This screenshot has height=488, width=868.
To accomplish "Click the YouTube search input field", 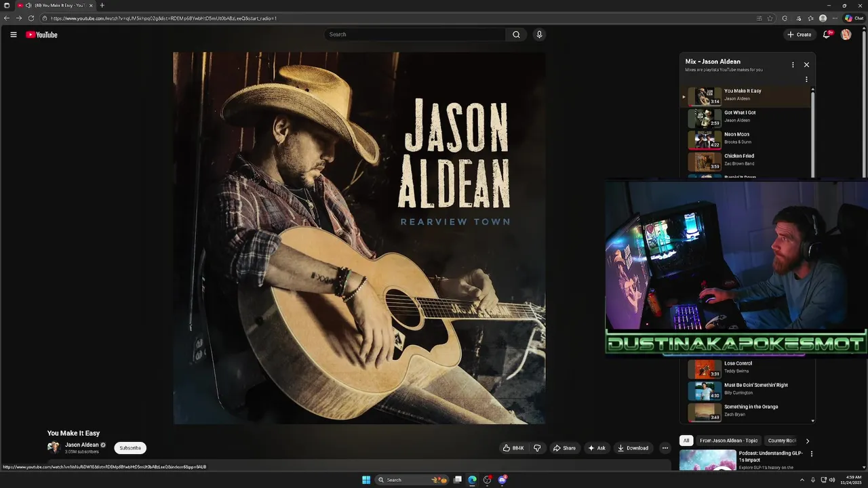I will point(415,35).
